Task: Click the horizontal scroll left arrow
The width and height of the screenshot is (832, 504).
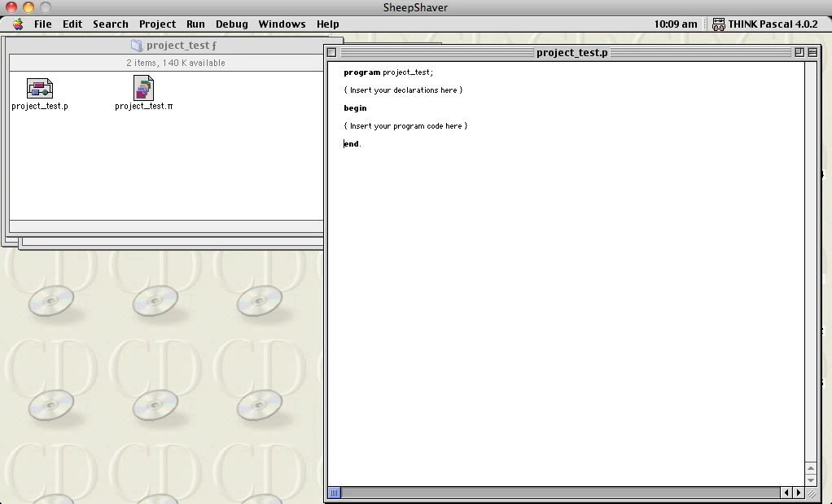Action: tap(786, 493)
